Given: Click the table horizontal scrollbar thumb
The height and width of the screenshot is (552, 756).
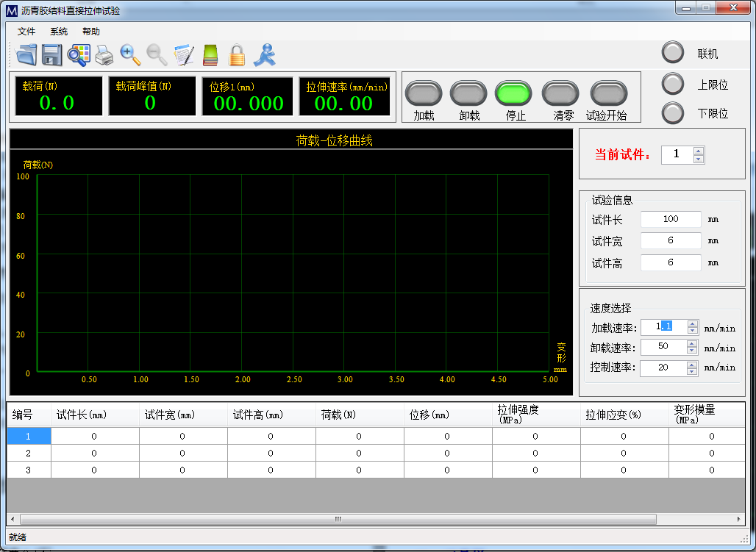Looking at the screenshot, I should [x=338, y=519].
